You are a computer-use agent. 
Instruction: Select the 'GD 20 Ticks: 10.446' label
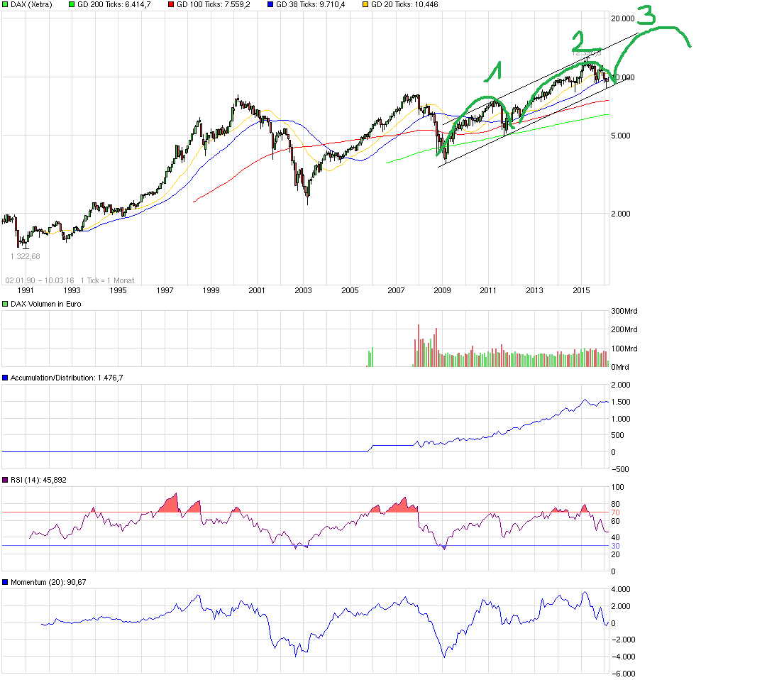(x=404, y=4)
